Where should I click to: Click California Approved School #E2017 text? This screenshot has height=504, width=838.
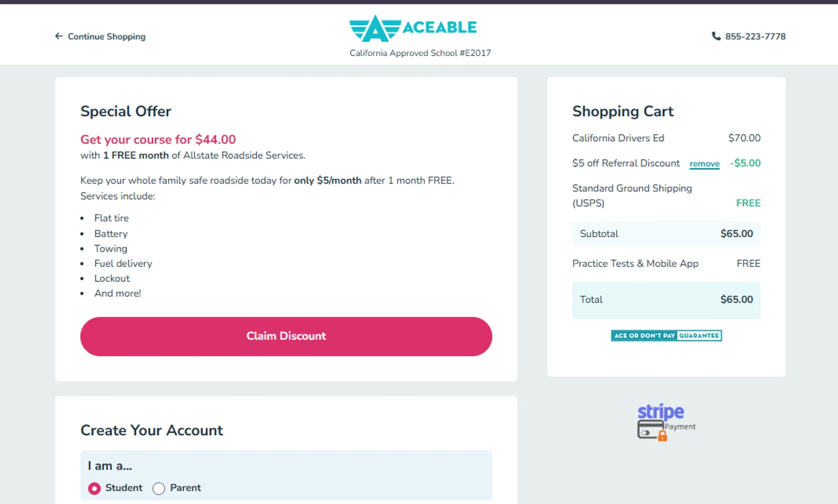point(420,53)
